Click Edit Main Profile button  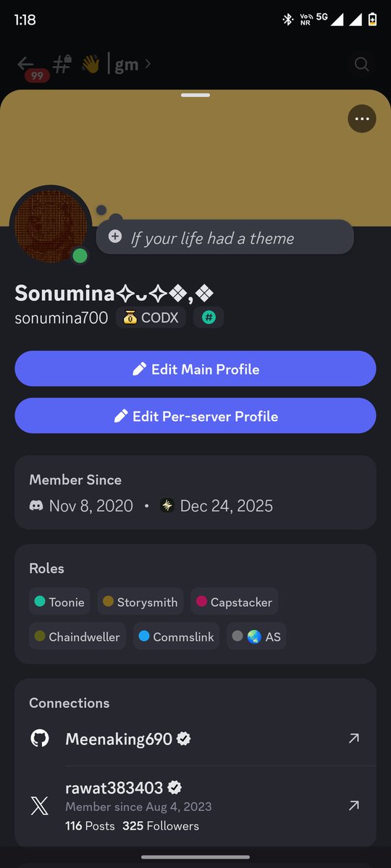[x=195, y=369]
